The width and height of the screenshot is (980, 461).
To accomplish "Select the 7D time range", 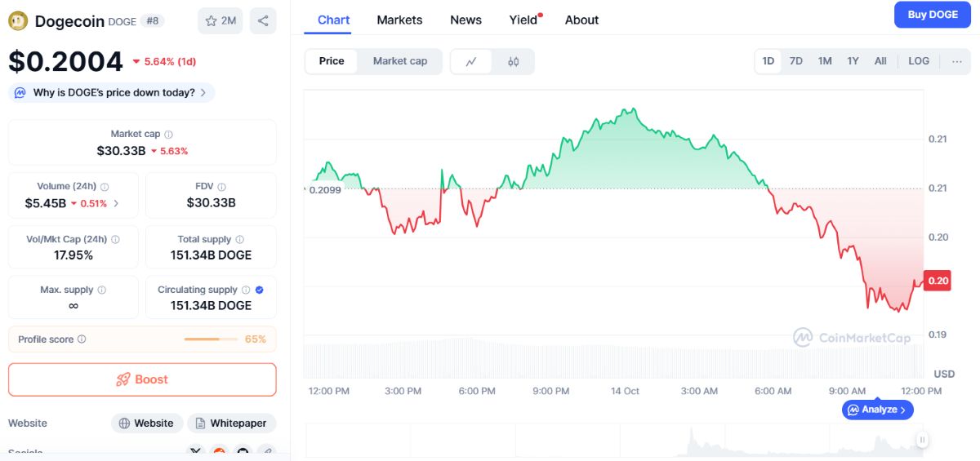I will coord(796,61).
